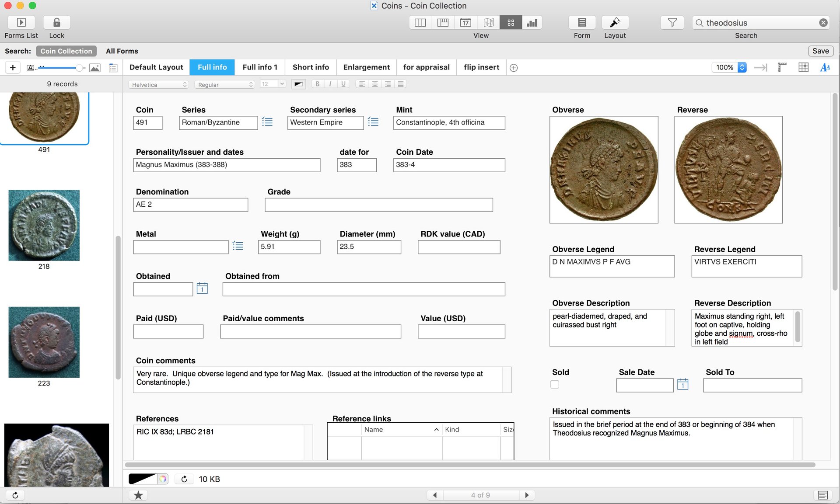Set text alignment to left
840x504 pixels.
[x=362, y=84]
